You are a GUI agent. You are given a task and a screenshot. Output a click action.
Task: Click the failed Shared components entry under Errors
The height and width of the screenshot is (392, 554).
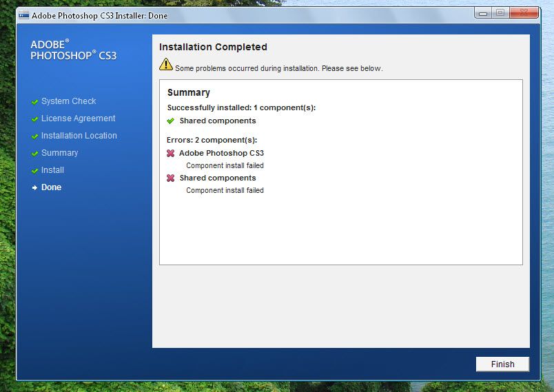(218, 178)
